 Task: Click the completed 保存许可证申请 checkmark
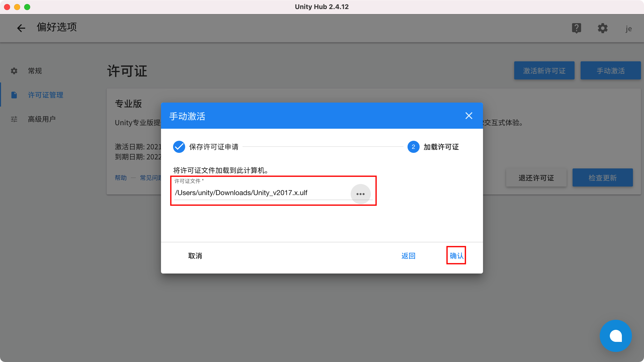[x=179, y=147]
